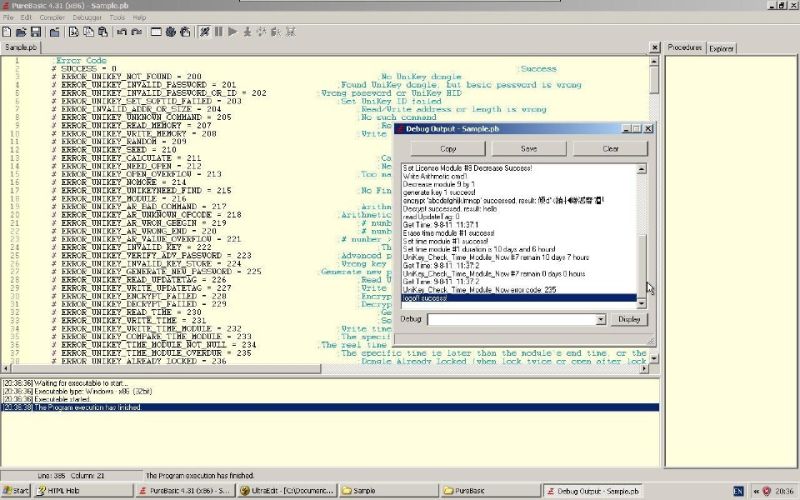Viewport: 800px width, 500px height.
Task: Open PureBasic folder taskbar button
Action: 490,491
